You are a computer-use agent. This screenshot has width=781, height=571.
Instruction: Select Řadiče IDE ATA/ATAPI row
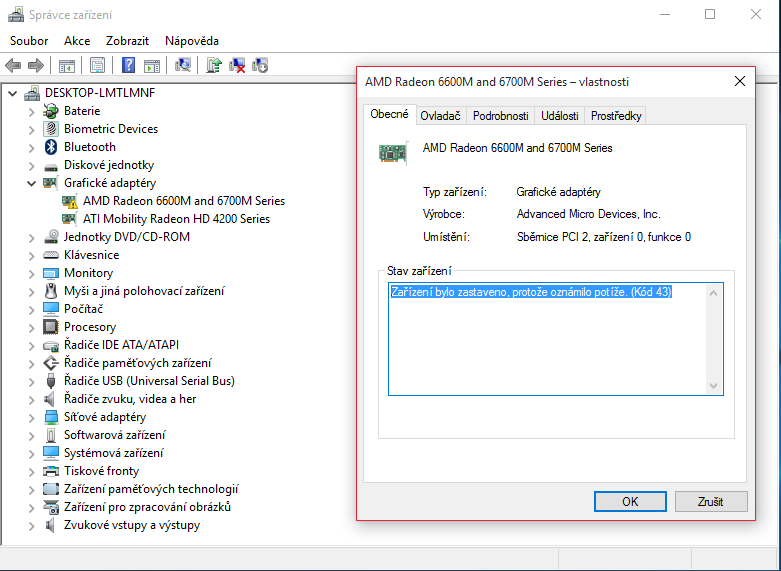click(121, 345)
